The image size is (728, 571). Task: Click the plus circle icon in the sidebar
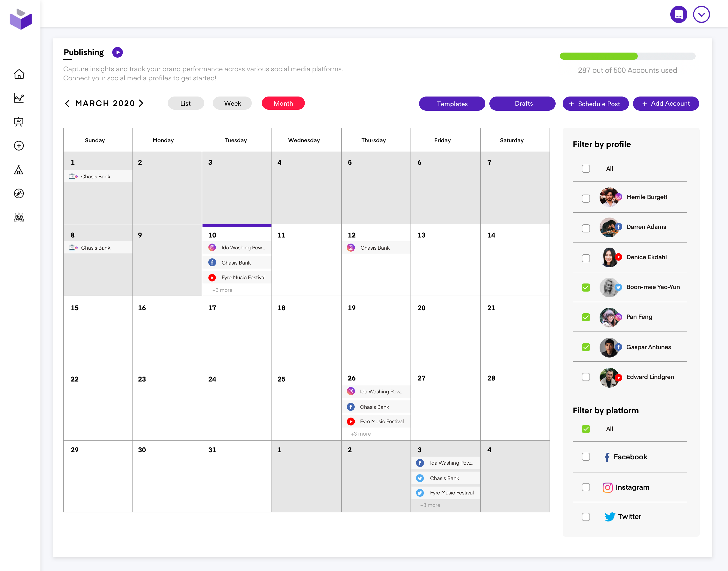[x=19, y=146]
